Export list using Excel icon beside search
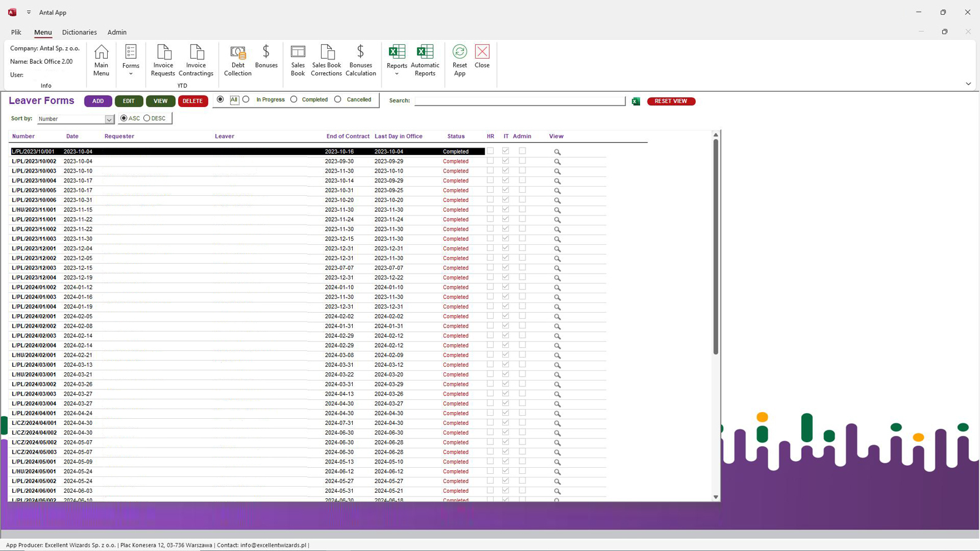This screenshot has height=551, width=980. pyautogui.click(x=636, y=101)
